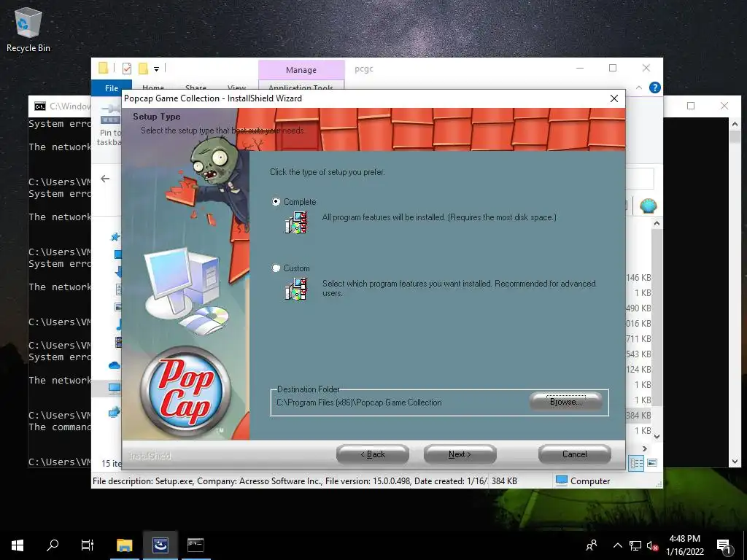
Task: Switch Explorer to details view icon
Action: pyautogui.click(x=636, y=463)
